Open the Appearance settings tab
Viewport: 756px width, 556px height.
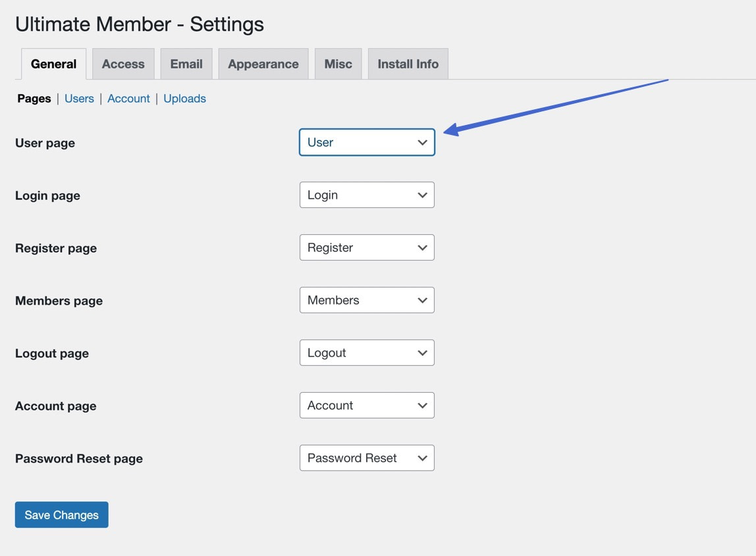[263, 64]
